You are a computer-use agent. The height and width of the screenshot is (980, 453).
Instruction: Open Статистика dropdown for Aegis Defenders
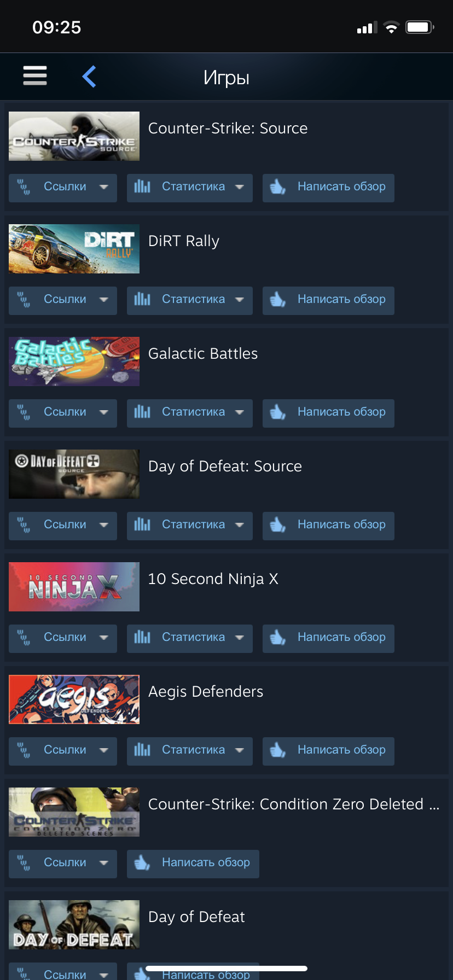[190, 751]
